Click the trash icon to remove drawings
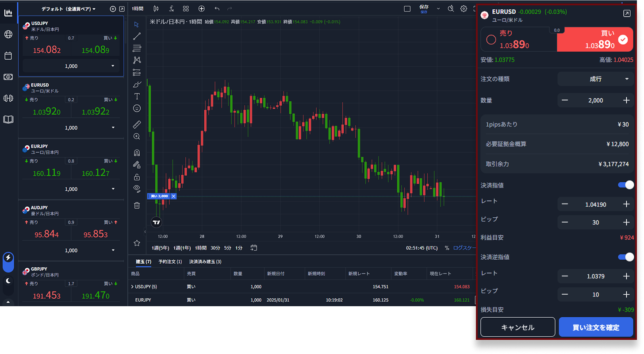Screen dimensions: 644x354 [137, 205]
